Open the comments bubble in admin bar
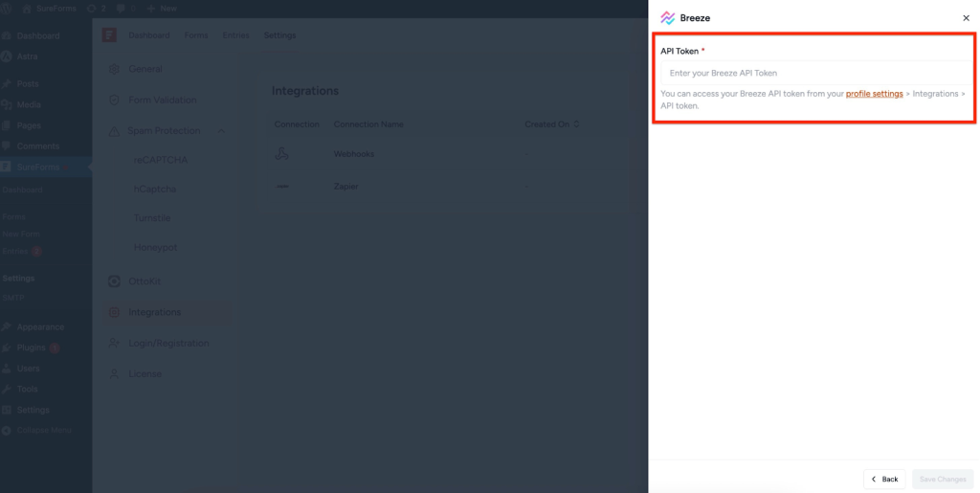Screen dimensions: 980x493 click(125, 9)
